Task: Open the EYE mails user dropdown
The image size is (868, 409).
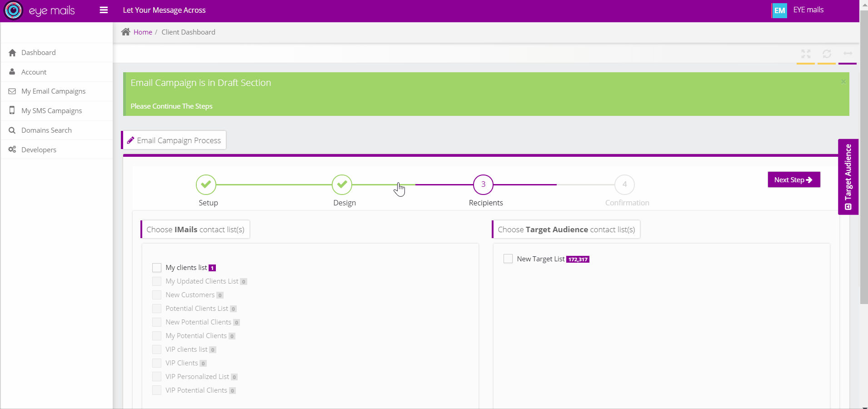Action: (808, 10)
